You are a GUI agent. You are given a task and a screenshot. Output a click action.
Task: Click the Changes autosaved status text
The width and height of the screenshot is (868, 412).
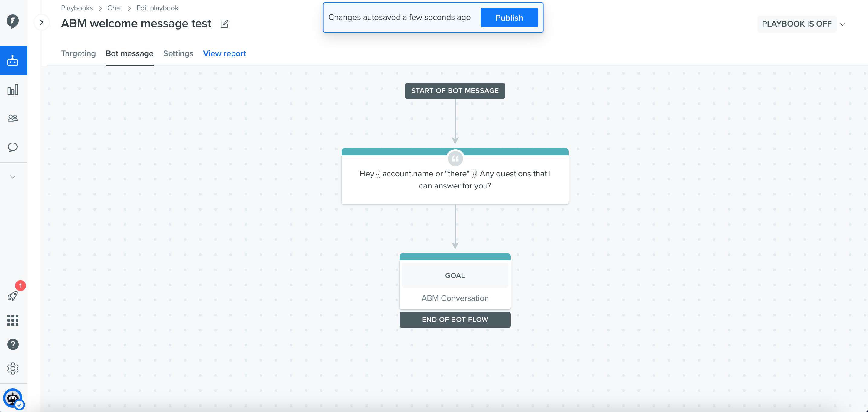point(399,18)
